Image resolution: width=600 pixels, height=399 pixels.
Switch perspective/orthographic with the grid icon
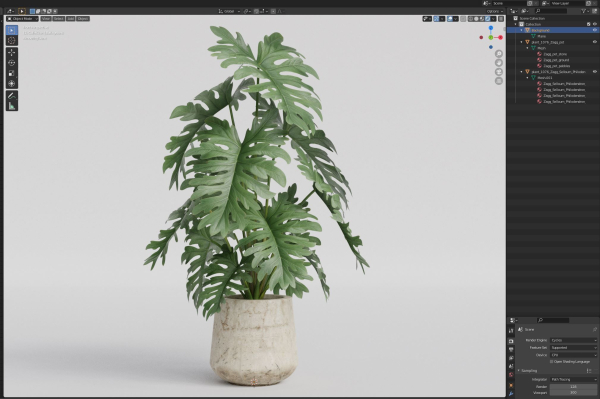tap(499, 81)
